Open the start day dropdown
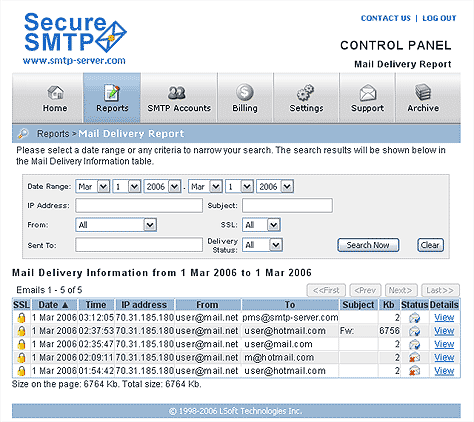The image size is (474, 422). pyautogui.click(x=127, y=186)
